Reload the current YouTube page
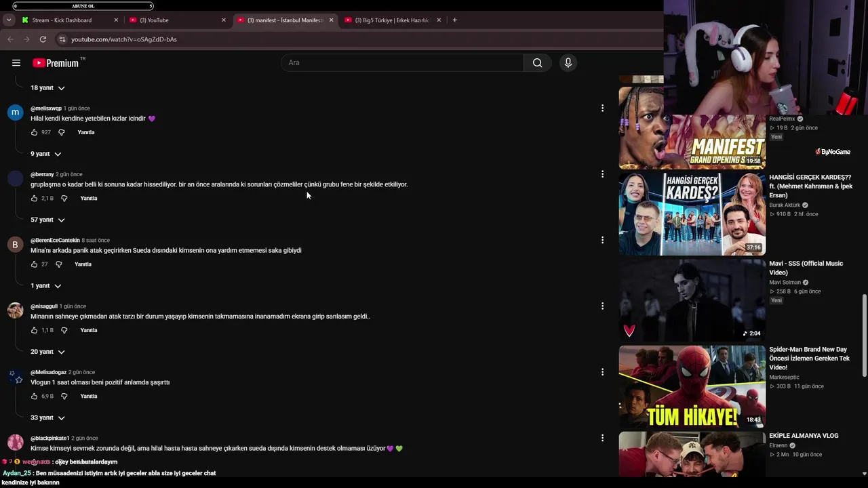Screen dimensions: 868x488 (x=43, y=39)
